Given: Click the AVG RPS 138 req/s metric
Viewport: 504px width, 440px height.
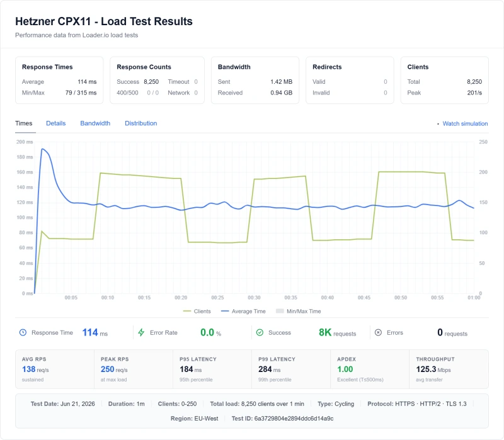Looking at the screenshot, I should pyautogui.click(x=35, y=369).
